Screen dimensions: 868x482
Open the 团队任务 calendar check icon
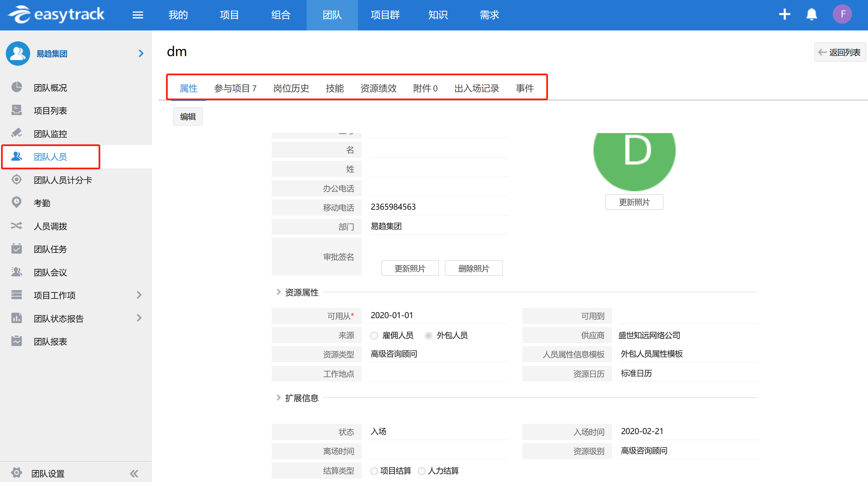[x=16, y=249]
